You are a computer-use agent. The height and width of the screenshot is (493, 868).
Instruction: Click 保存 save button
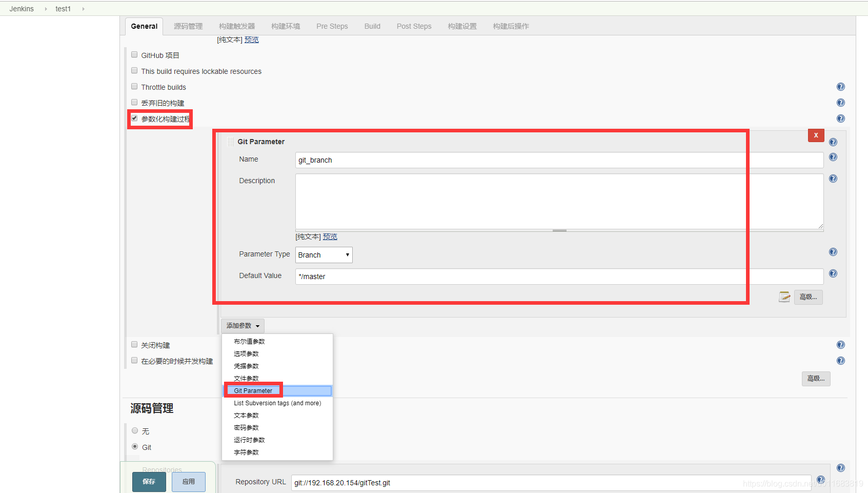(x=149, y=482)
